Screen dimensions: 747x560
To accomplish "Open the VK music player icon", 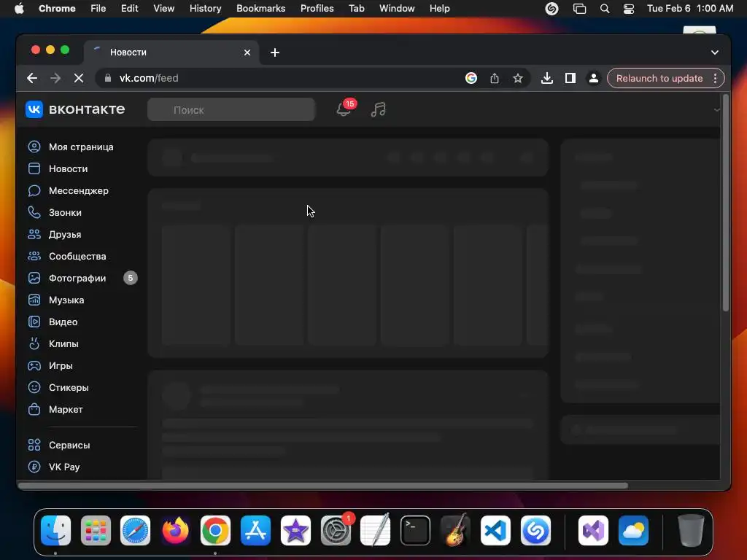I will (379, 109).
